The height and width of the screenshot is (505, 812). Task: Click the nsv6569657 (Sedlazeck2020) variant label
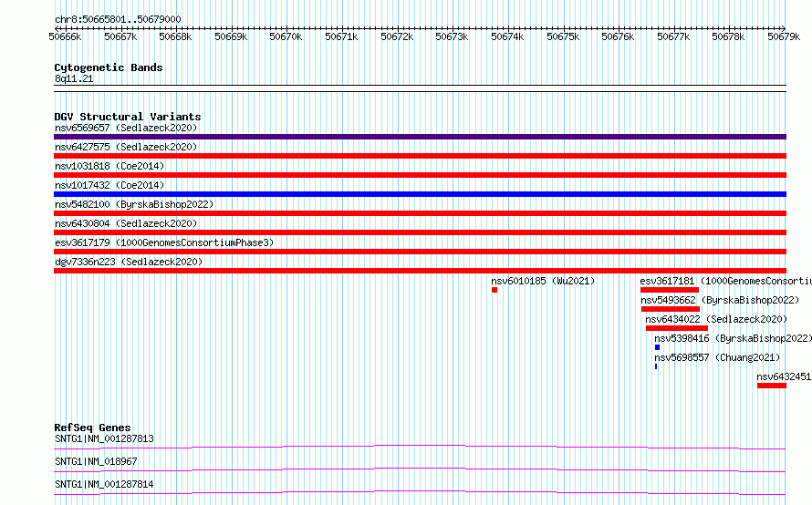click(x=126, y=128)
